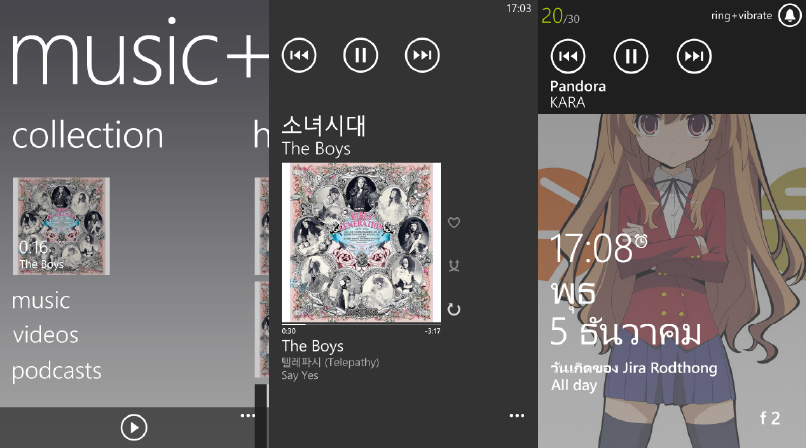Viewport: 806px width, 448px height.
Task: Start playback with bottom play button
Action: point(134,427)
